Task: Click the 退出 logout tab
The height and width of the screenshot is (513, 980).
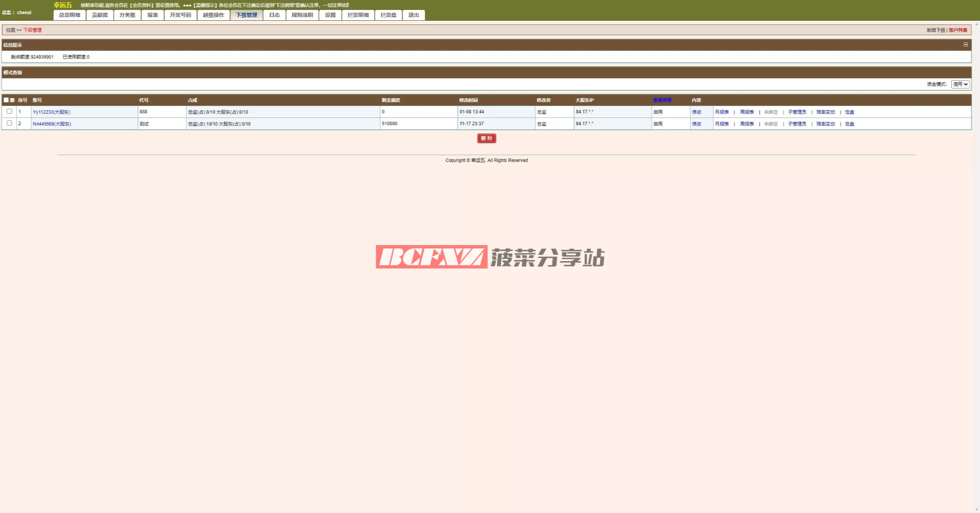Action: pos(413,15)
